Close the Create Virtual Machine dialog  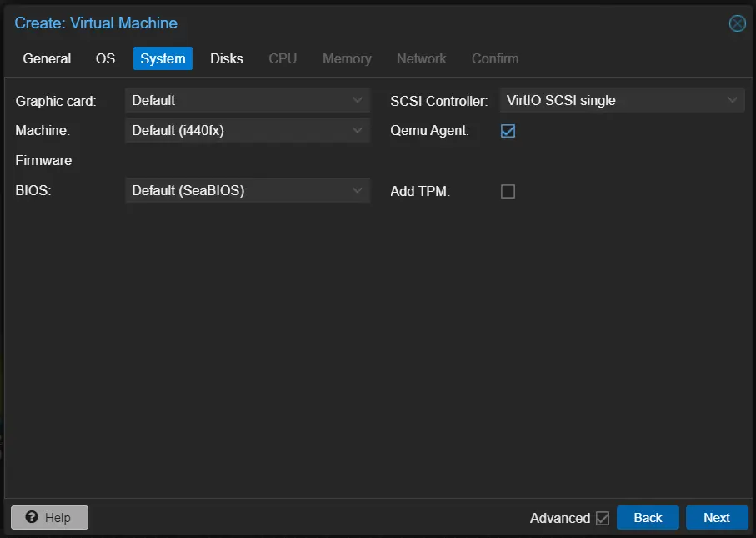pos(737,23)
